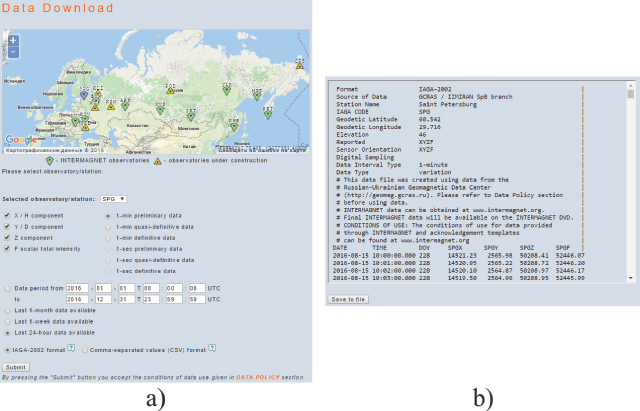Open the selected observatory/station dropdown
This screenshot has height=411, width=640.
(x=112, y=199)
